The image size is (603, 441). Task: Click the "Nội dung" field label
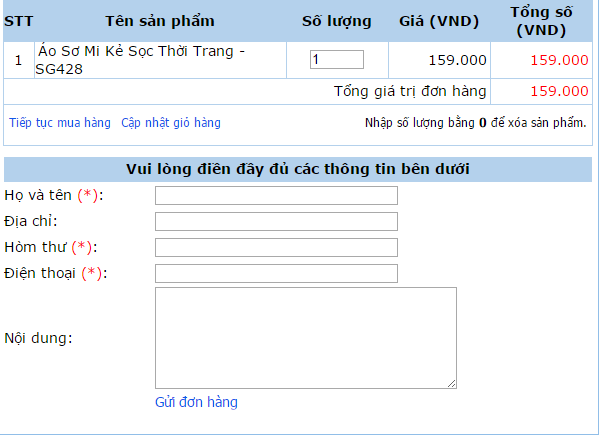[38, 337]
